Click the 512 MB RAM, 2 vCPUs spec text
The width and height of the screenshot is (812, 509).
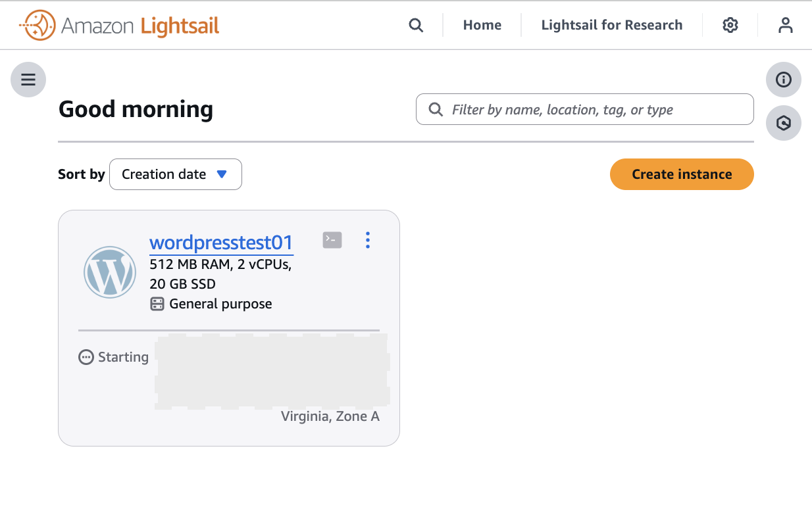(x=220, y=264)
